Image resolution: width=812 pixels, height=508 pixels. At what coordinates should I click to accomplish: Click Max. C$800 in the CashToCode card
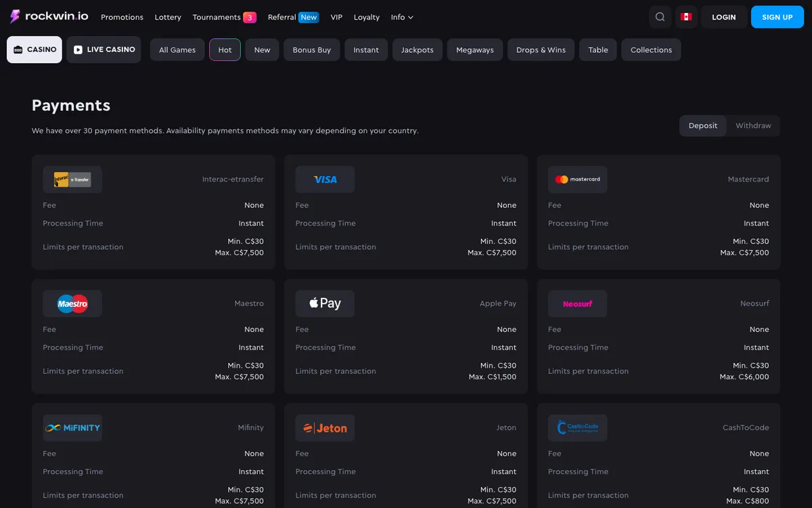[x=748, y=501]
